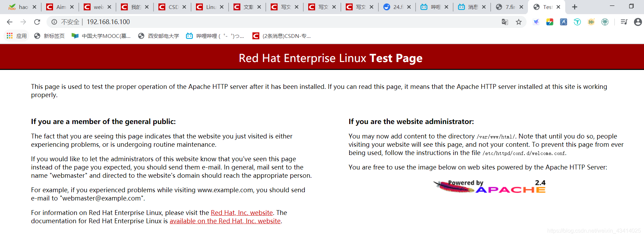Screen dimensions: 644x237
Task: Close the Linu tab
Action: (222, 7)
